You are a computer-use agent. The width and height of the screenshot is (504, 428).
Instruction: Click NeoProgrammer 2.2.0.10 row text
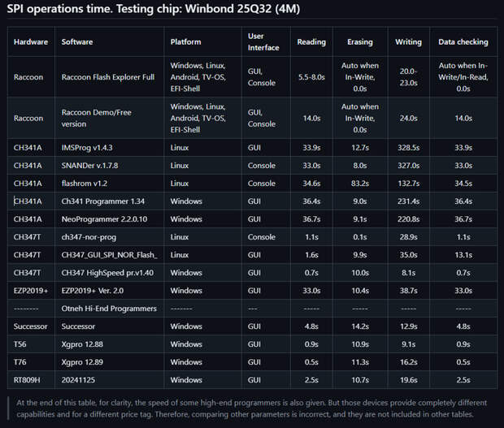tap(104, 219)
